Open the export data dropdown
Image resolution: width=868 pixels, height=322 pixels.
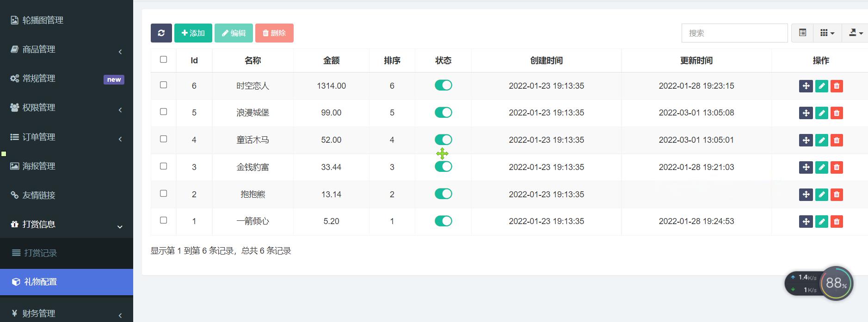(855, 33)
